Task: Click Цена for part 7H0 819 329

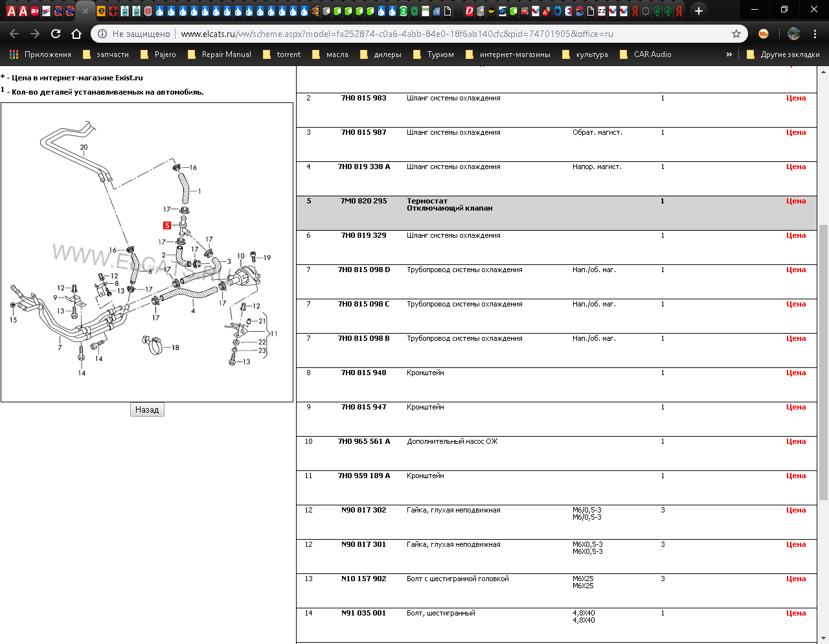Action: click(x=796, y=235)
